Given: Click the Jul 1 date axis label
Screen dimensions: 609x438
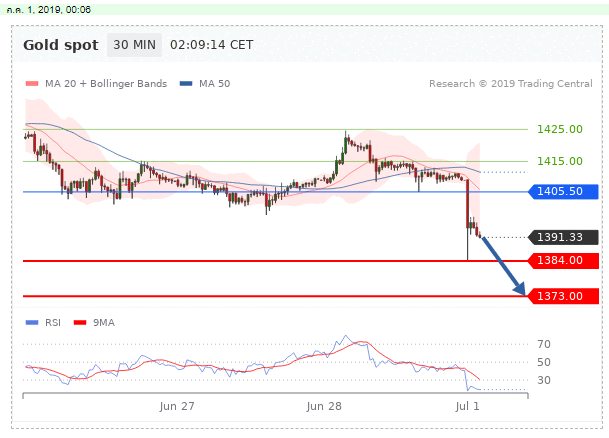Looking at the screenshot, I should coord(468,407).
